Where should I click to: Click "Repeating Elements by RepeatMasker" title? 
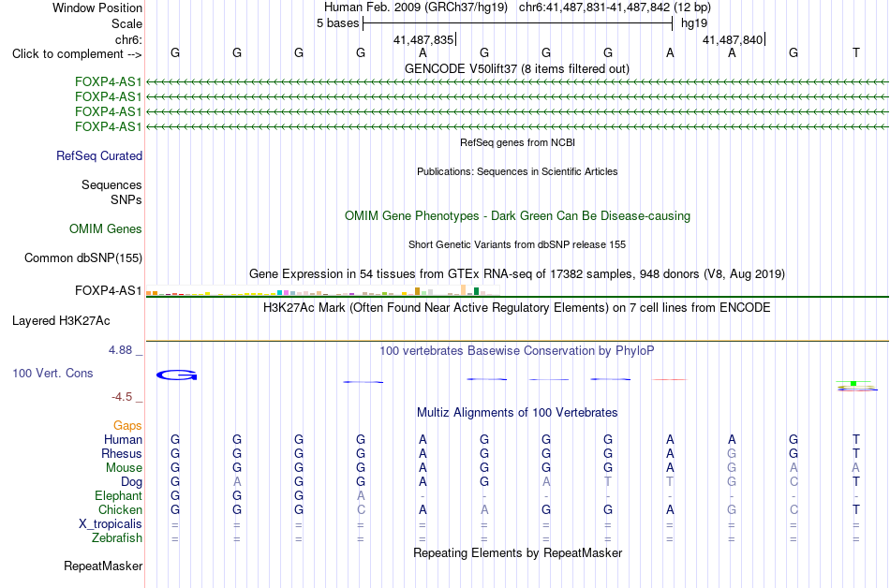tap(518, 552)
